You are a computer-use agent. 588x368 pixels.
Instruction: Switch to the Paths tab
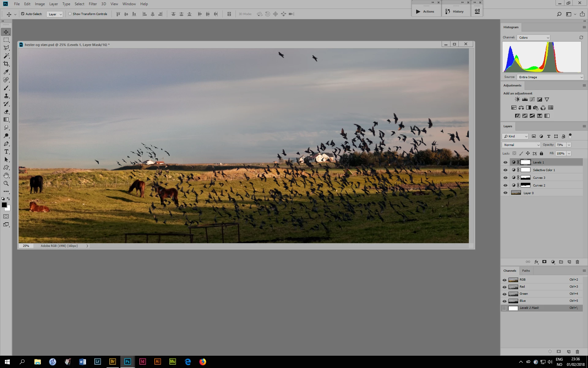(x=526, y=270)
